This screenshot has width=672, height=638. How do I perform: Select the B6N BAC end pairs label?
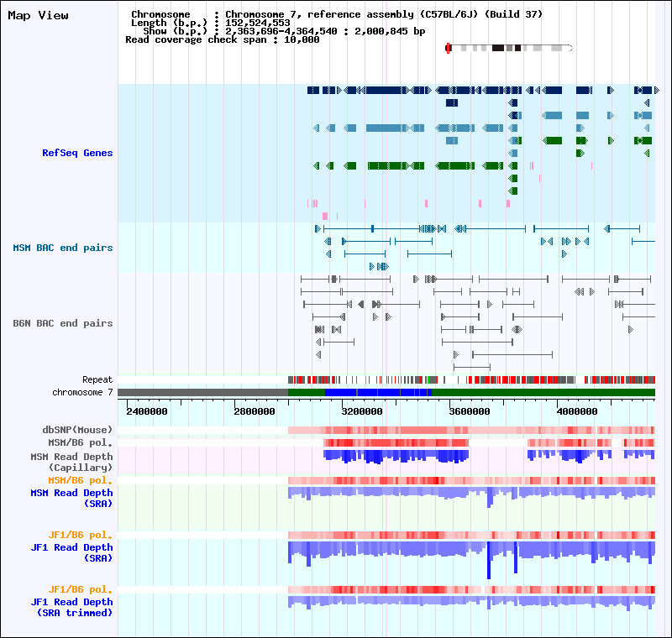click(62, 323)
